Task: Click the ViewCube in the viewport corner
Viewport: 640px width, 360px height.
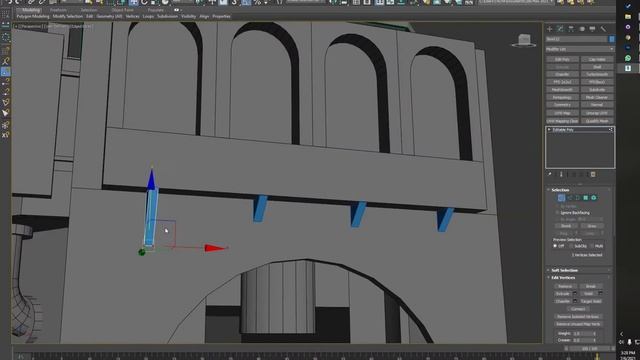Action: [524, 41]
